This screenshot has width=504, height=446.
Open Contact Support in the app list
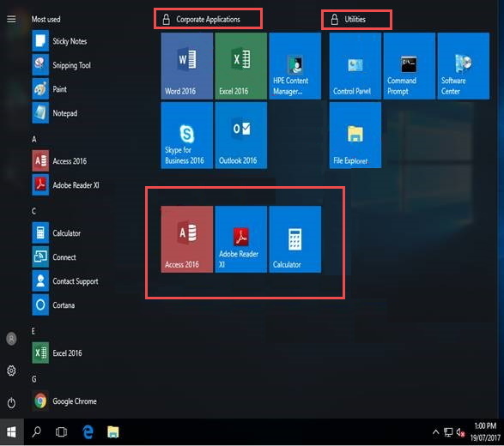65,281
